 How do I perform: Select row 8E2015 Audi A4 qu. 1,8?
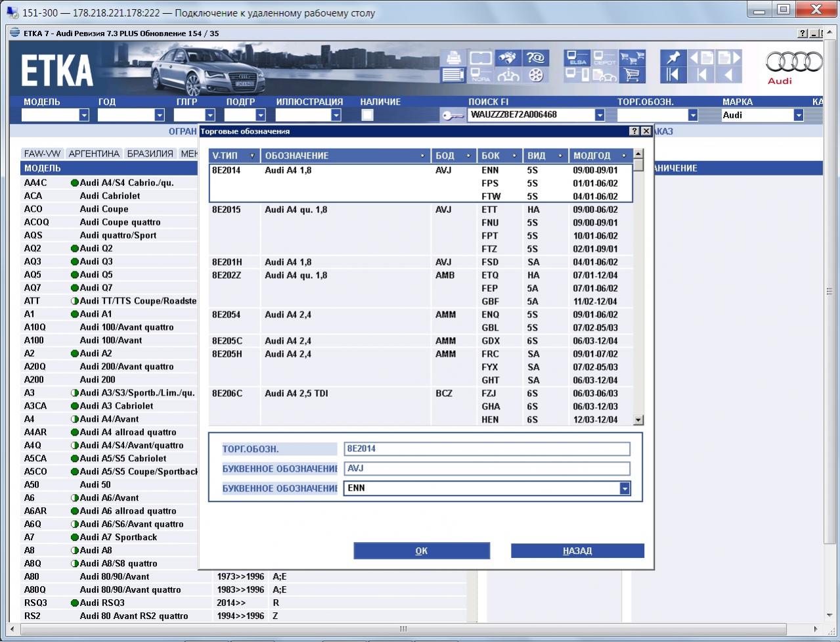click(x=421, y=229)
